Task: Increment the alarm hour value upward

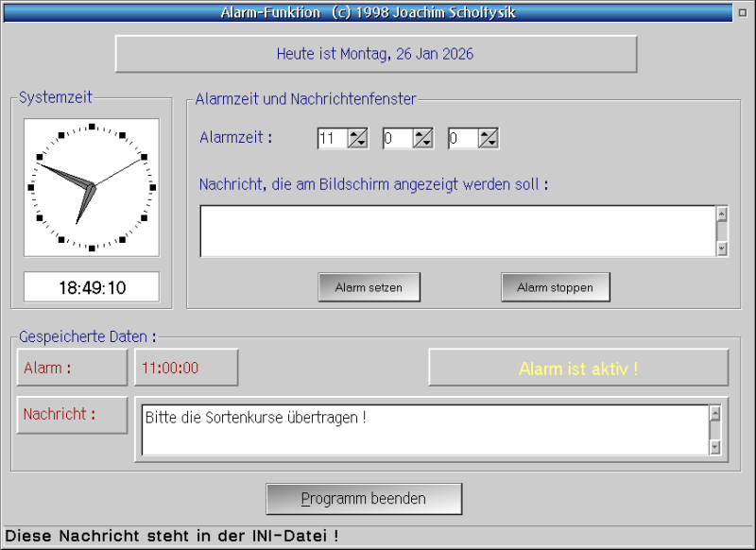Action: 352,133
